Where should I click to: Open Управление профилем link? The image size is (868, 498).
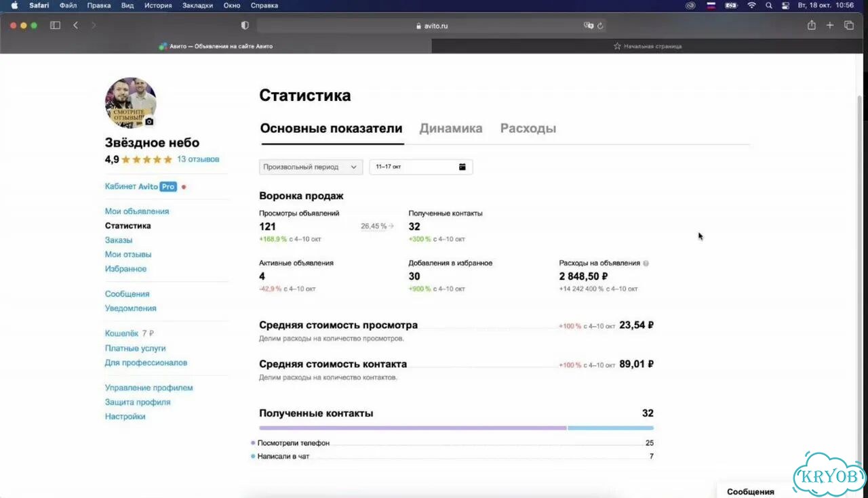tap(149, 388)
